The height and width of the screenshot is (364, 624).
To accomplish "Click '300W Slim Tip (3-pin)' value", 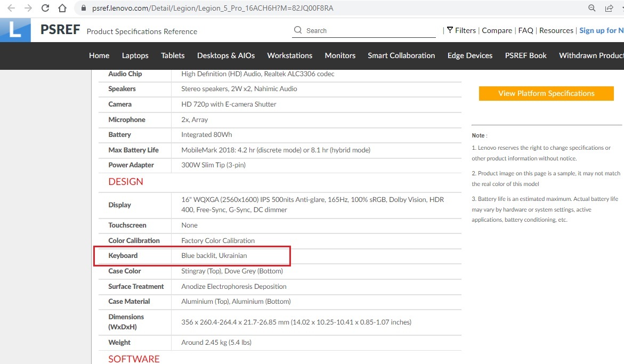I will (x=213, y=165).
